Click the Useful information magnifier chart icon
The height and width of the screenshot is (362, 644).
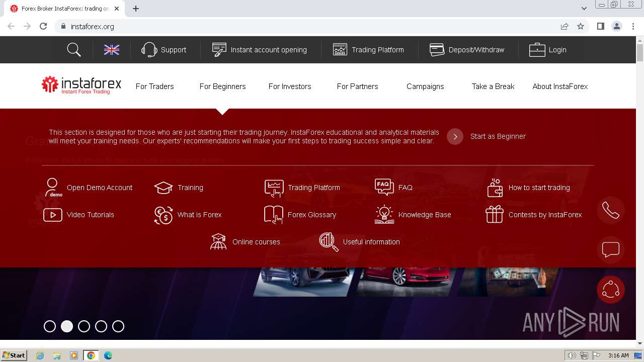click(x=329, y=242)
